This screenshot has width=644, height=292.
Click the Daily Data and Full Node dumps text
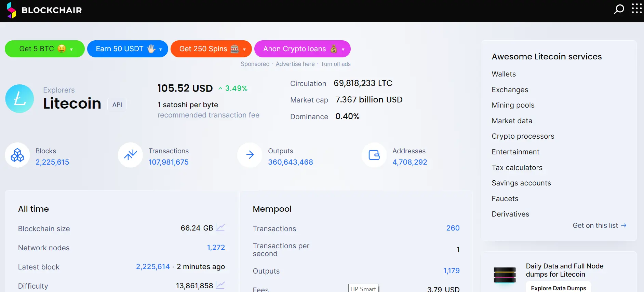pos(565,270)
